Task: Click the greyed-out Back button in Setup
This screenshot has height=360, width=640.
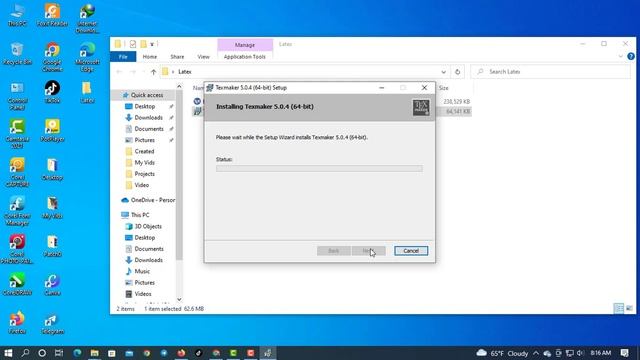Action: (x=333, y=251)
